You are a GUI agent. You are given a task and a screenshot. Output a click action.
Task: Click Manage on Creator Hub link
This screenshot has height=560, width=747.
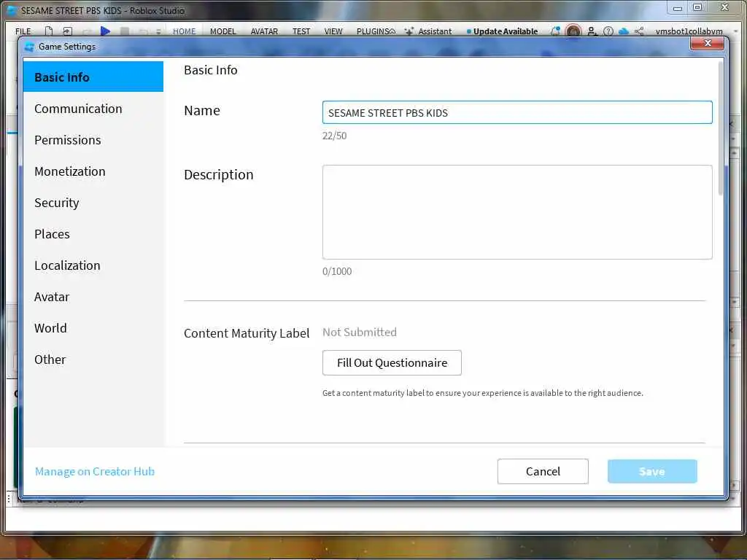tap(95, 472)
